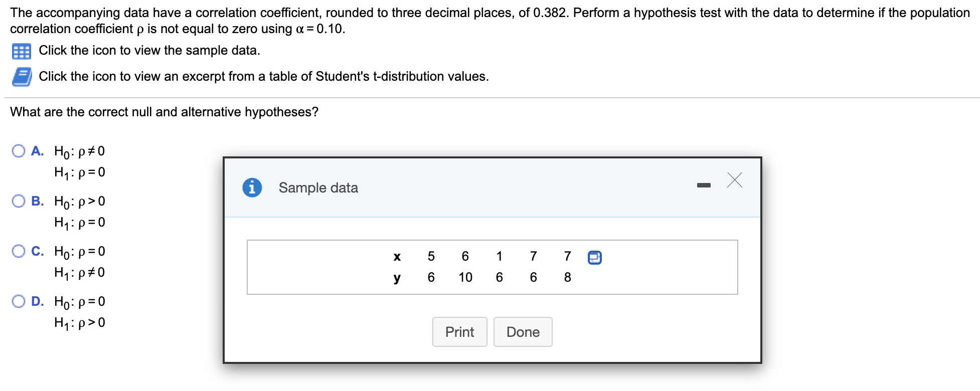Image resolution: width=980 pixels, height=391 pixels.
Task: Click the Done button
Action: tap(523, 332)
